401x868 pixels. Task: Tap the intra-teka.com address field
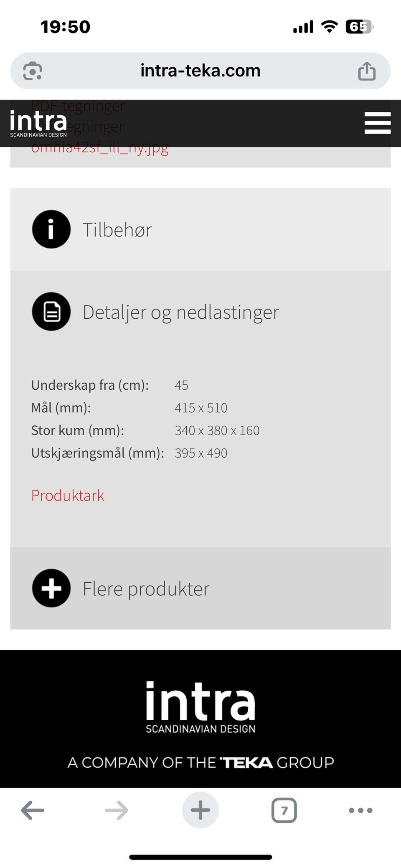[200, 71]
